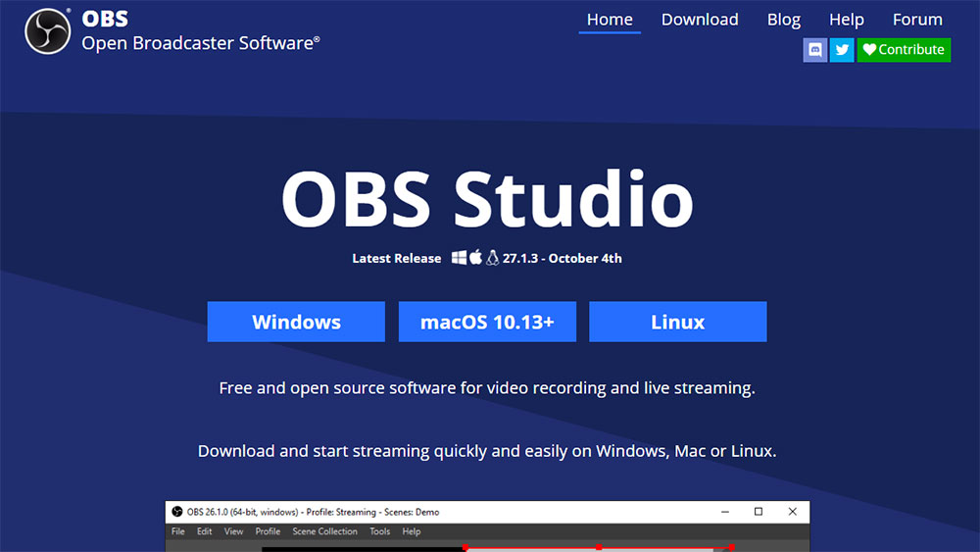Open the Blog nav item

(x=784, y=20)
